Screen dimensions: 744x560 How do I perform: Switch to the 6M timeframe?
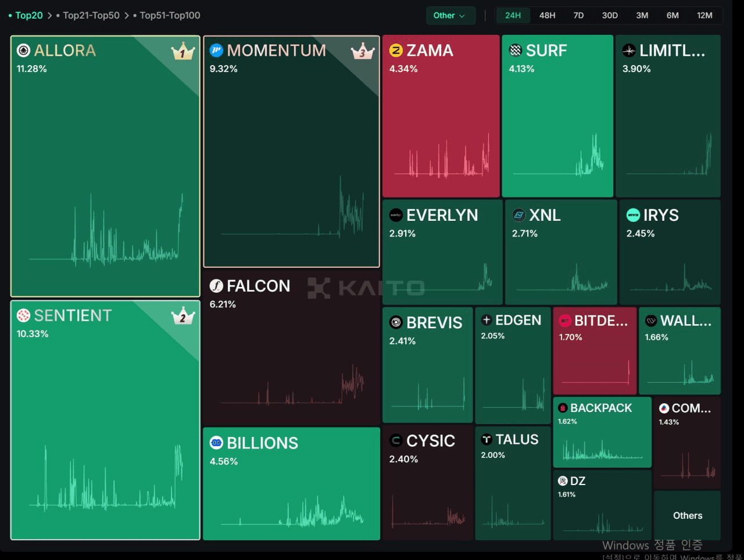673,16
